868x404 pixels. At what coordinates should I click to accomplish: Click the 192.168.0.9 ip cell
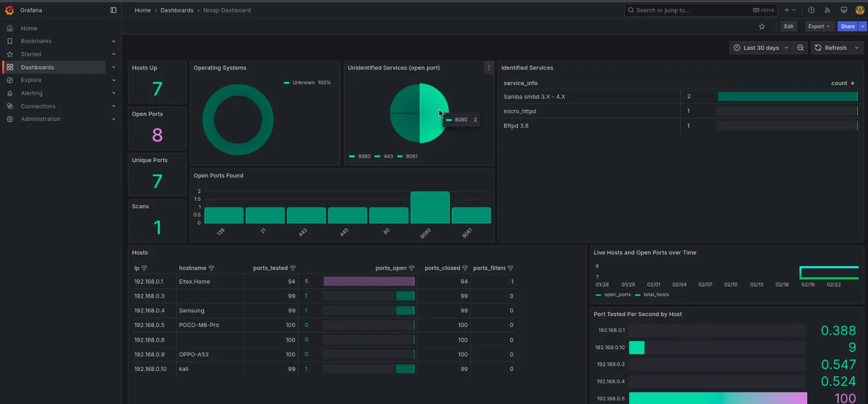click(x=154, y=354)
